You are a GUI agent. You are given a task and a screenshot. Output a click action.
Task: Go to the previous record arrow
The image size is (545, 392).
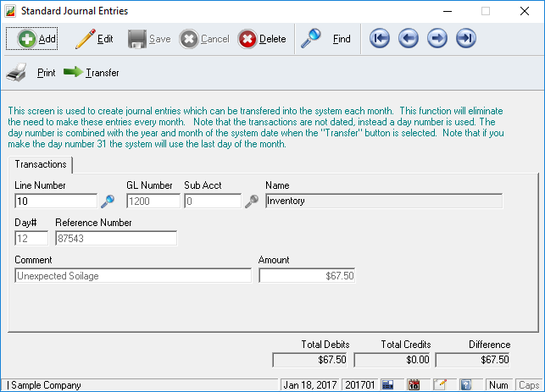coord(409,39)
